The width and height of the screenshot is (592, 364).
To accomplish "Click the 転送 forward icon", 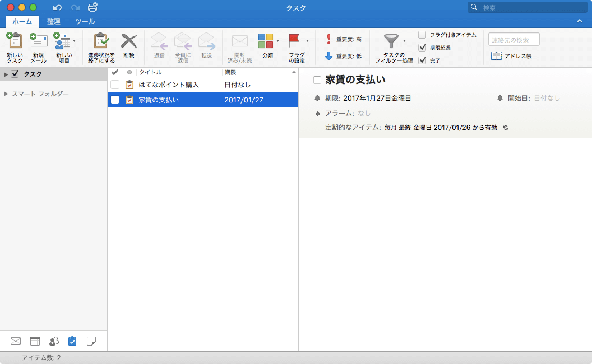I will click(x=206, y=41).
